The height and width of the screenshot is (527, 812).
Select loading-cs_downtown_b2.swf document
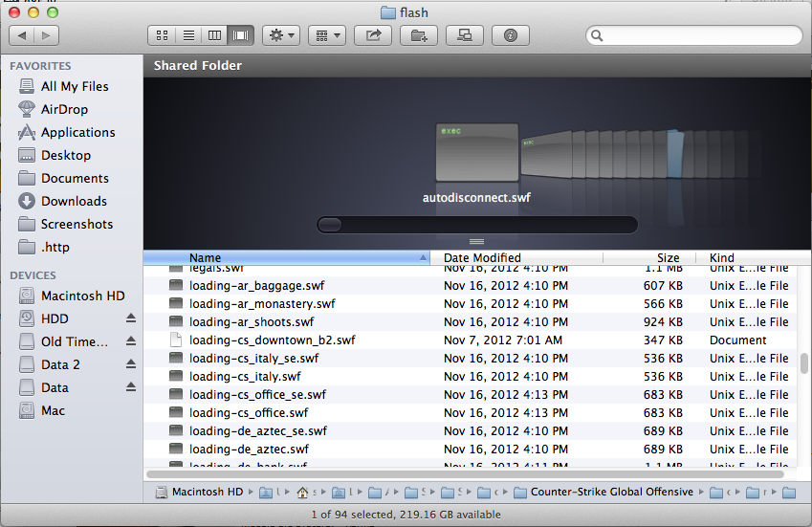pyautogui.click(x=471, y=340)
